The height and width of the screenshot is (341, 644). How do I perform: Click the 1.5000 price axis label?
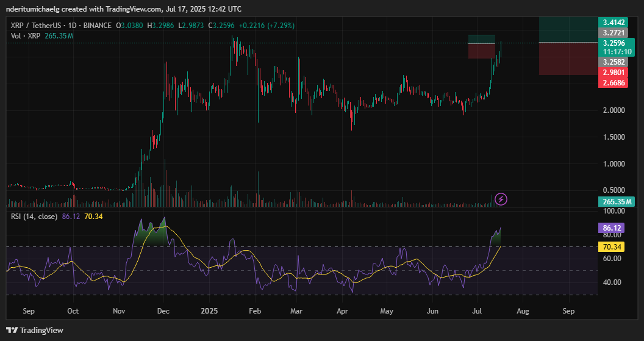(614, 137)
